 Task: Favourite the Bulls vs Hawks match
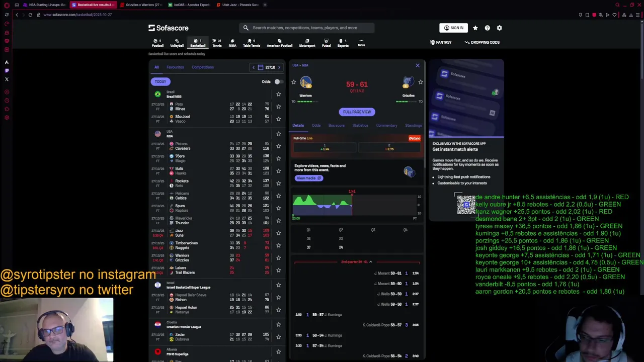(x=278, y=171)
